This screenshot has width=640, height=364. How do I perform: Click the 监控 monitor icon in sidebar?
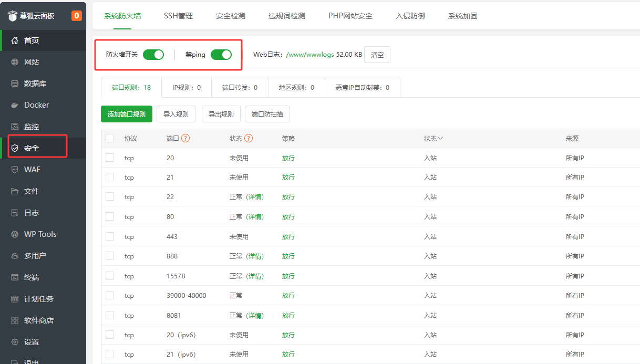point(15,127)
